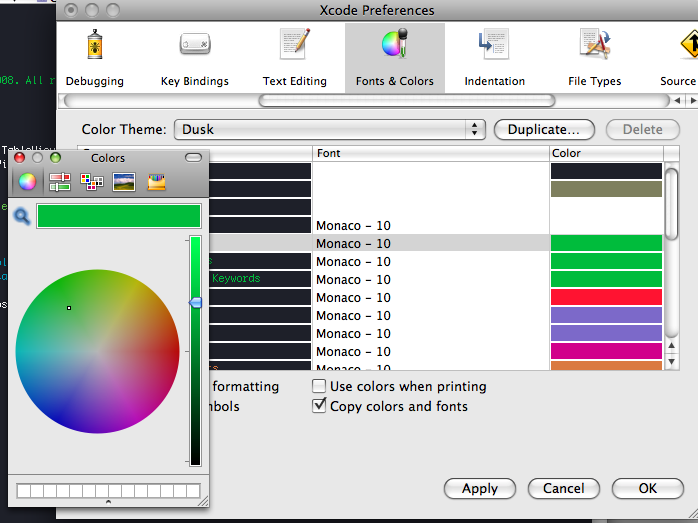Confirm preferences with OK

[x=648, y=488]
